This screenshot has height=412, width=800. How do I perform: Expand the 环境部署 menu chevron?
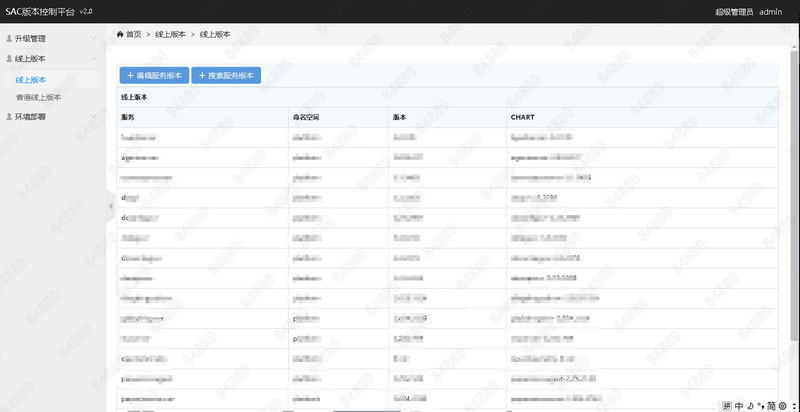(93, 117)
